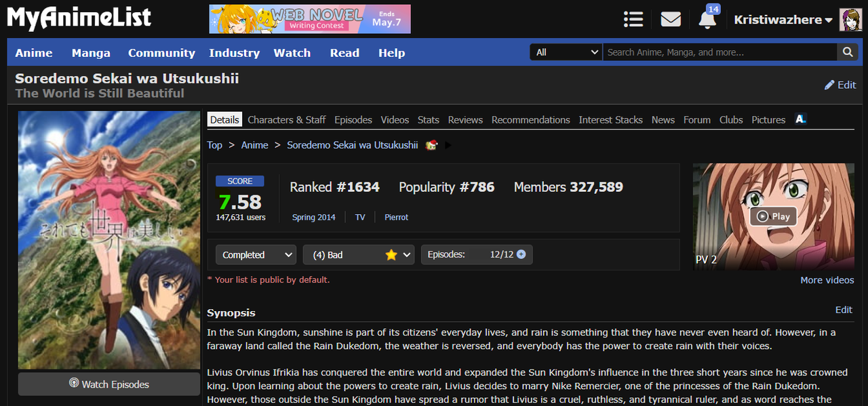Switch to the Interest Stacks tab

click(x=610, y=119)
